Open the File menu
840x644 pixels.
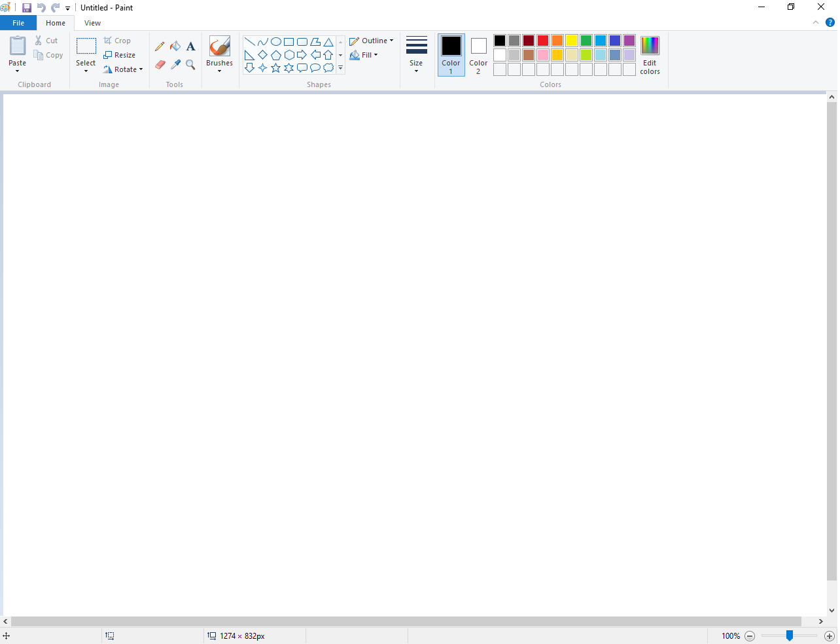pos(18,23)
